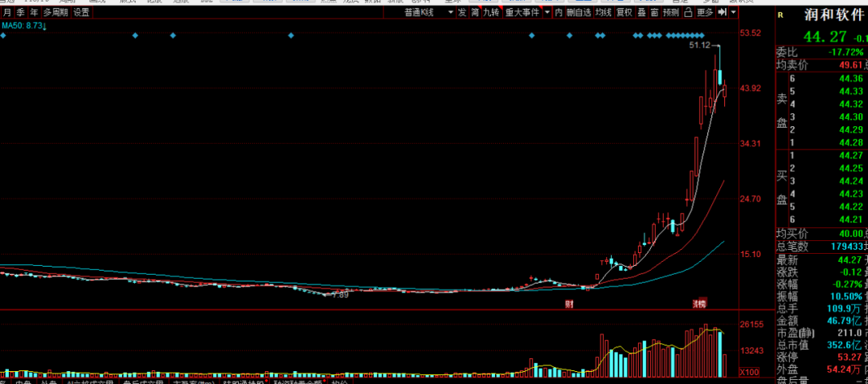Click the 13243 volume axis label
This screenshot has height=384, width=868.
(x=751, y=350)
